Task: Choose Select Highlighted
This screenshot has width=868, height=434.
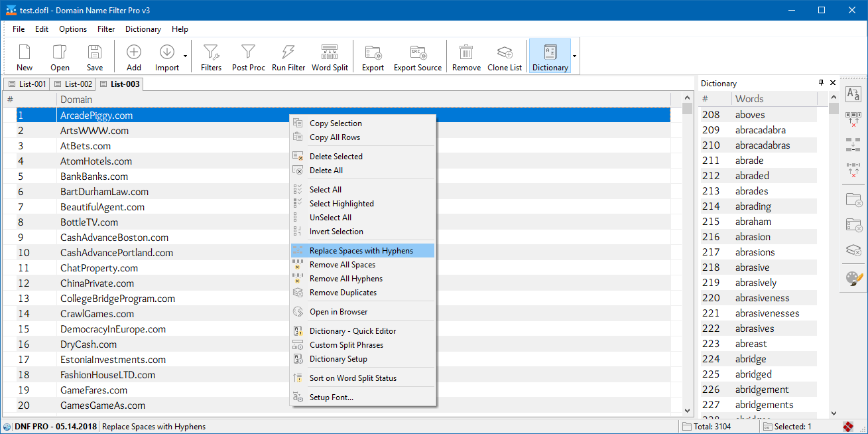Action: 363,204
